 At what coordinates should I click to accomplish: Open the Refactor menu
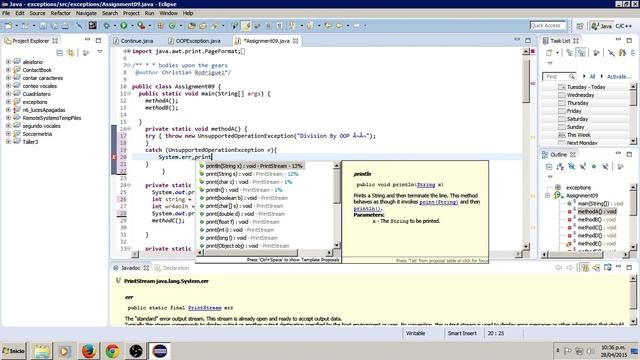click(x=60, y=13)
